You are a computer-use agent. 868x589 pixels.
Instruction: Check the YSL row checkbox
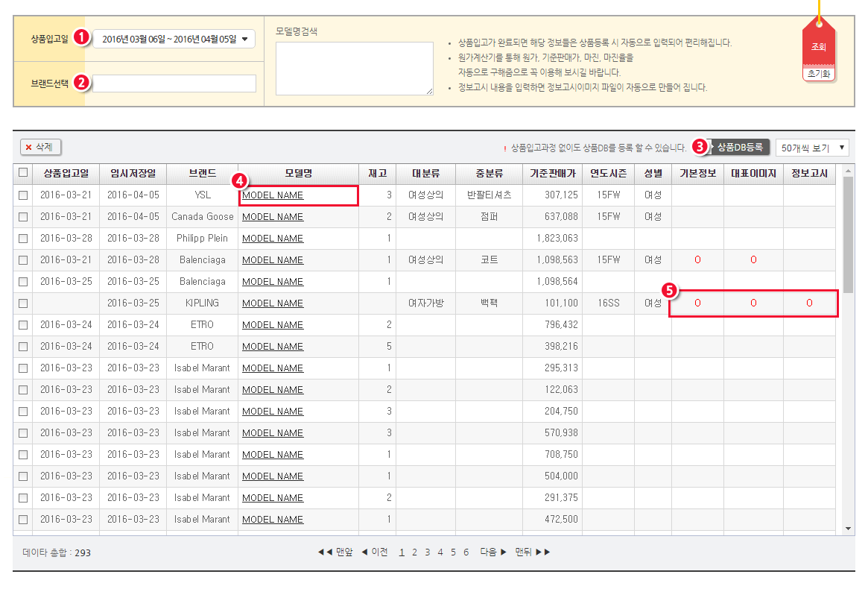[x=23, y=195]
